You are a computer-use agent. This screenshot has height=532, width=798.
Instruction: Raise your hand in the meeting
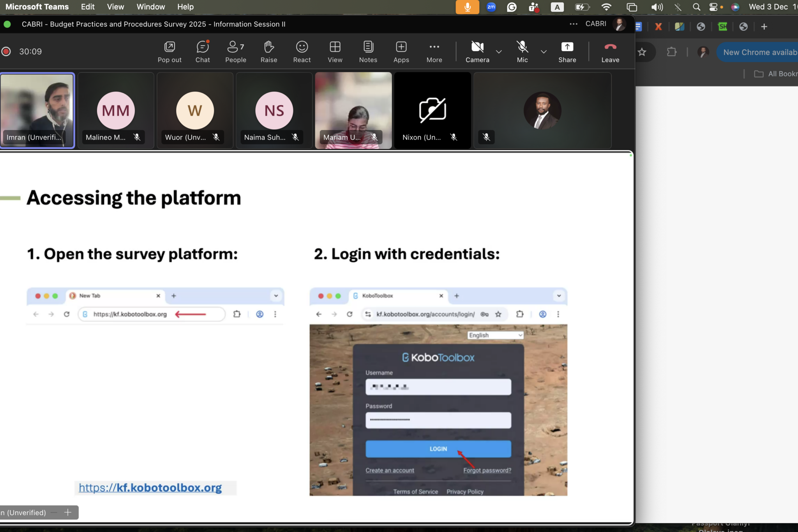pos(269,52)
